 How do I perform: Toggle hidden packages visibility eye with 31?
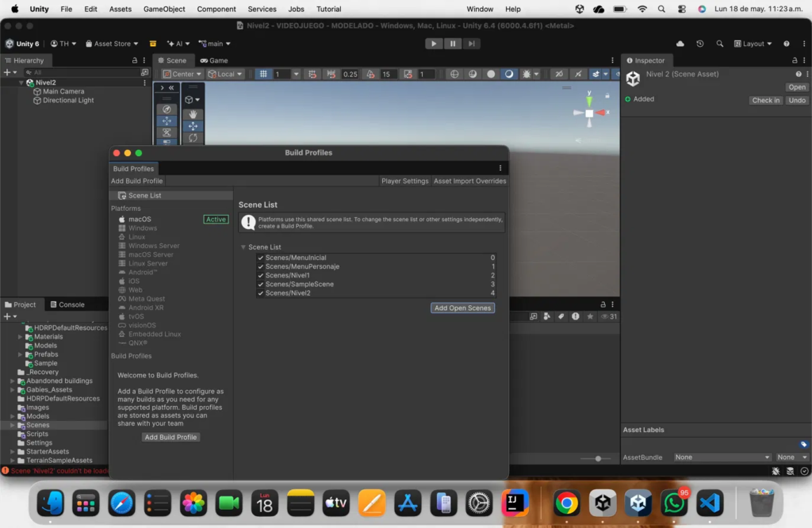click(609, 316)
